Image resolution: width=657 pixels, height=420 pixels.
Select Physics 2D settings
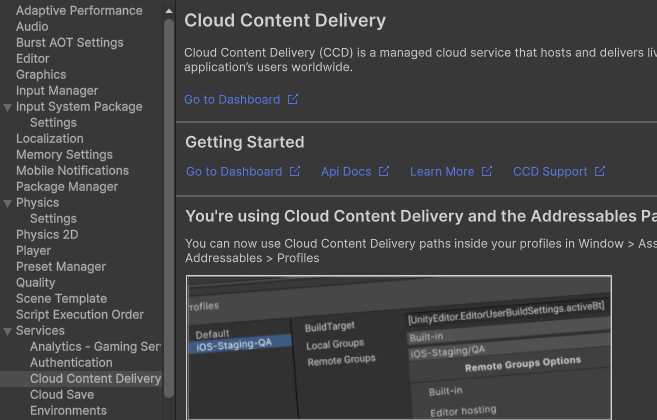tap(47, 234)
